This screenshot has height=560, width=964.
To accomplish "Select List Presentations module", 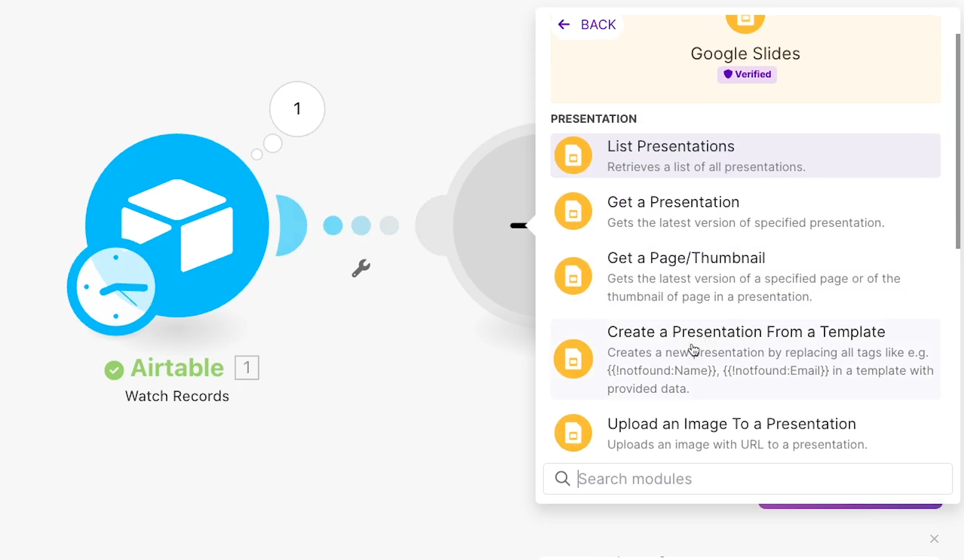I will [745, 156].
